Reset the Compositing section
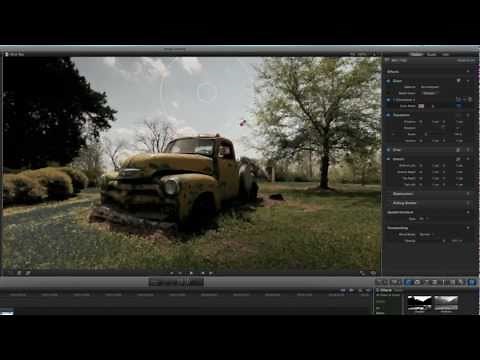 468,228
